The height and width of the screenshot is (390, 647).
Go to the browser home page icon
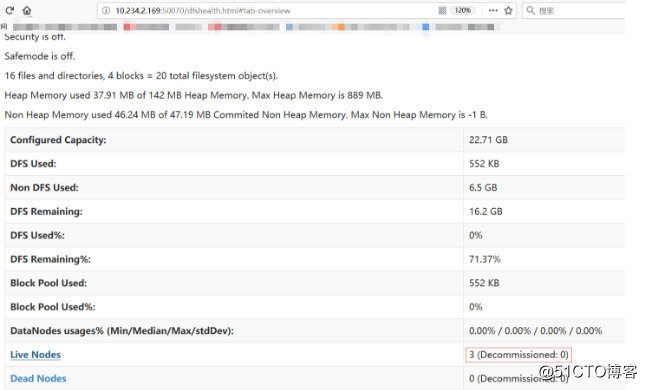(27, 10)
